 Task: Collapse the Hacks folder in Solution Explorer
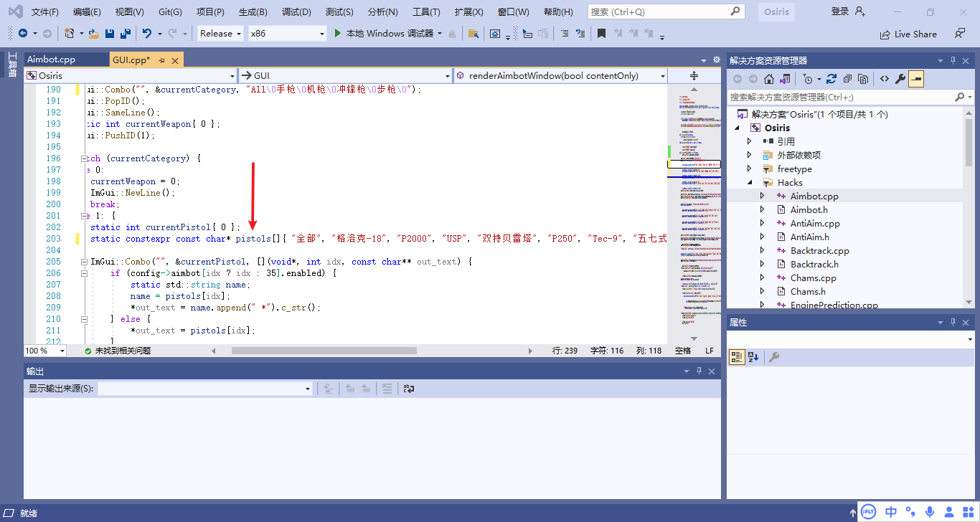click(750, 182)
